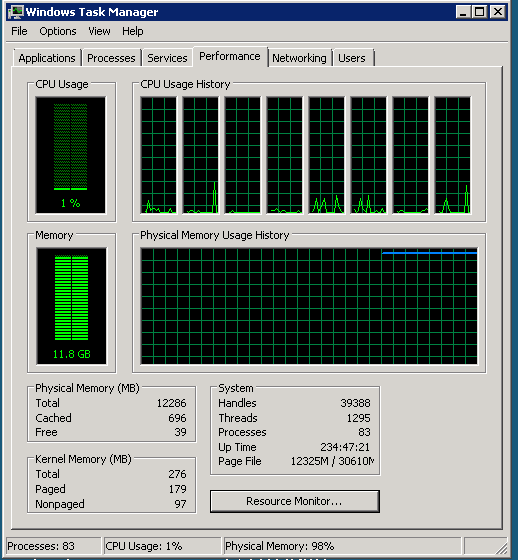Click the Physical Memory (MB) group label

coord(87,388)
